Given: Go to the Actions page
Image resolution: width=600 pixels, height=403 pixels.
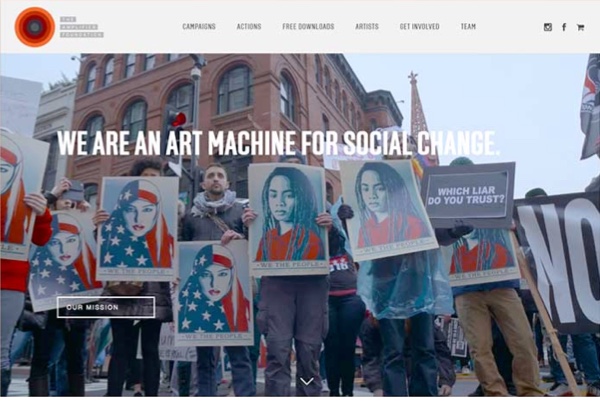Looking at the screenshot, I should click(249, 26).
